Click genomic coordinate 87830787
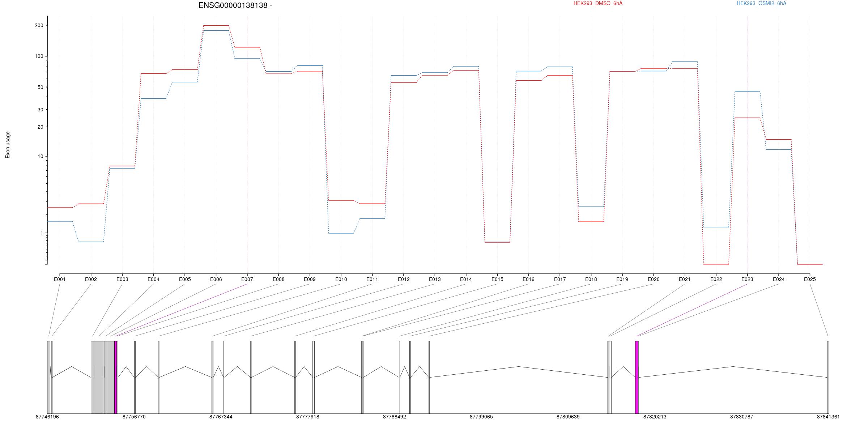The image size is (868, 434). tap(741, 417)
